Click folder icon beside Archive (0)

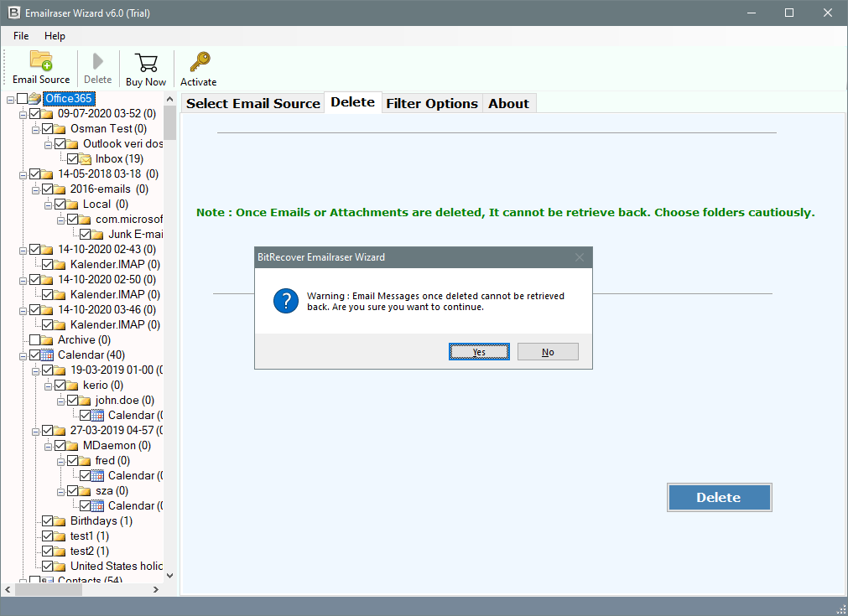pos(48,340)
